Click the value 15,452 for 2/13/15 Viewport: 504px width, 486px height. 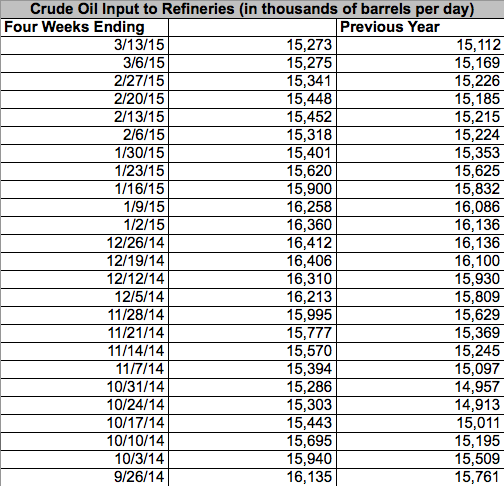(253, 117)
